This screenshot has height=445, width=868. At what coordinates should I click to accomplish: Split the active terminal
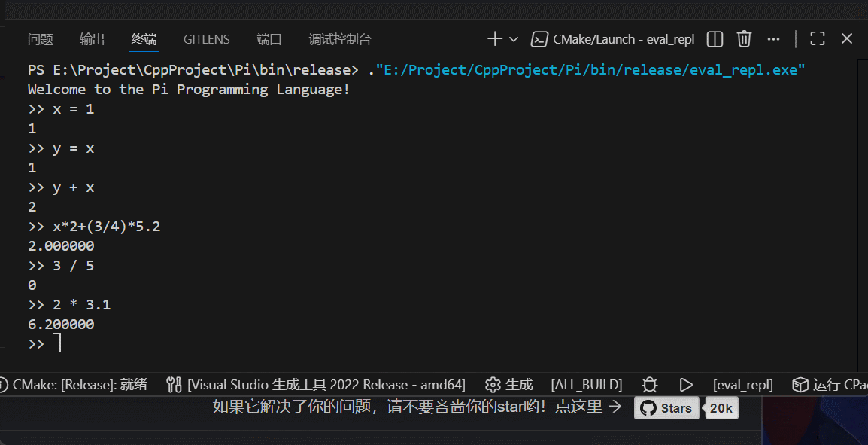[714, 38]
